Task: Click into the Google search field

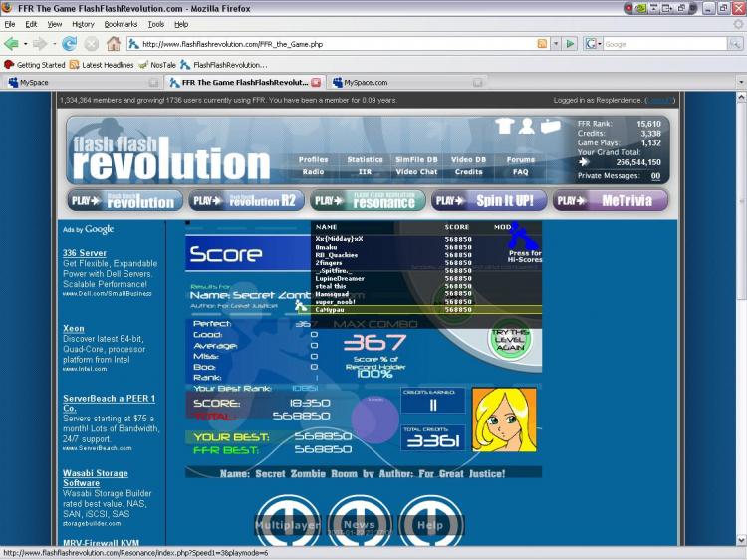Action: click(x=662, y=44)
